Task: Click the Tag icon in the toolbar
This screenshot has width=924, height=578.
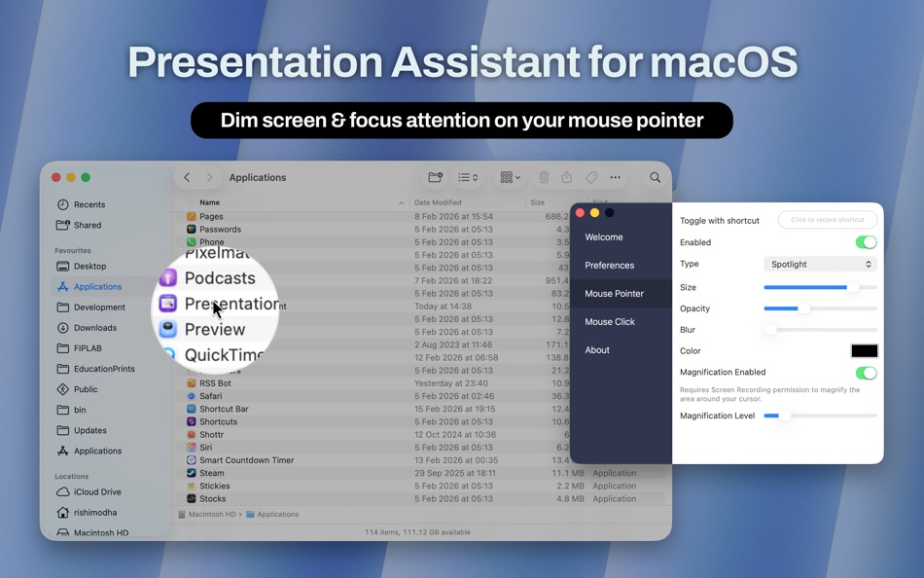Action: click(590, 177)
